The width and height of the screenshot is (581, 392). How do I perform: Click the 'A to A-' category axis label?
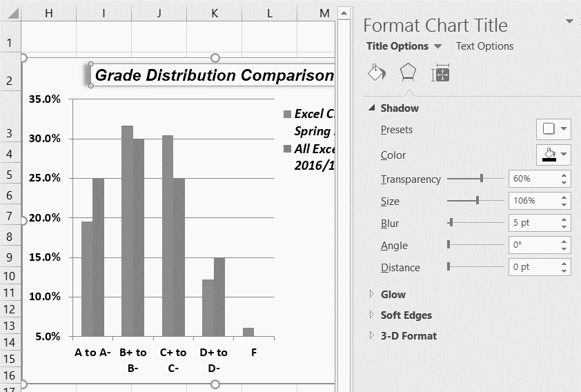click(x=92, y=353)
